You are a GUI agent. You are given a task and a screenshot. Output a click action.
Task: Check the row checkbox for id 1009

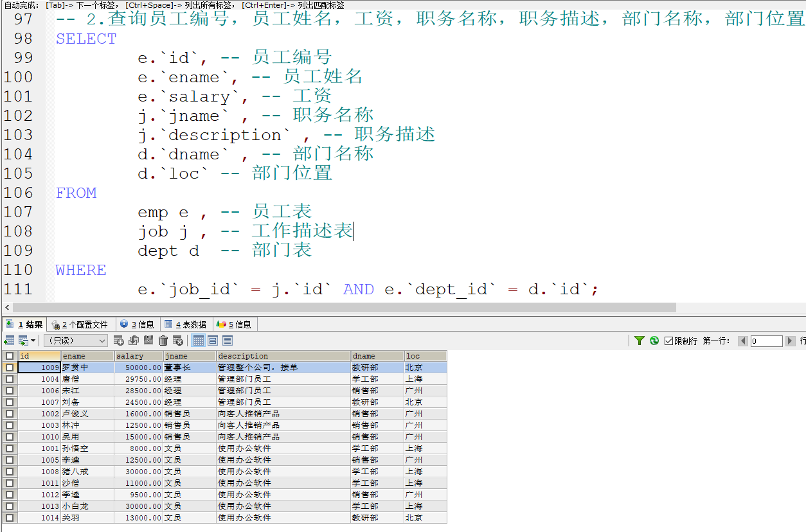(10, 367)
